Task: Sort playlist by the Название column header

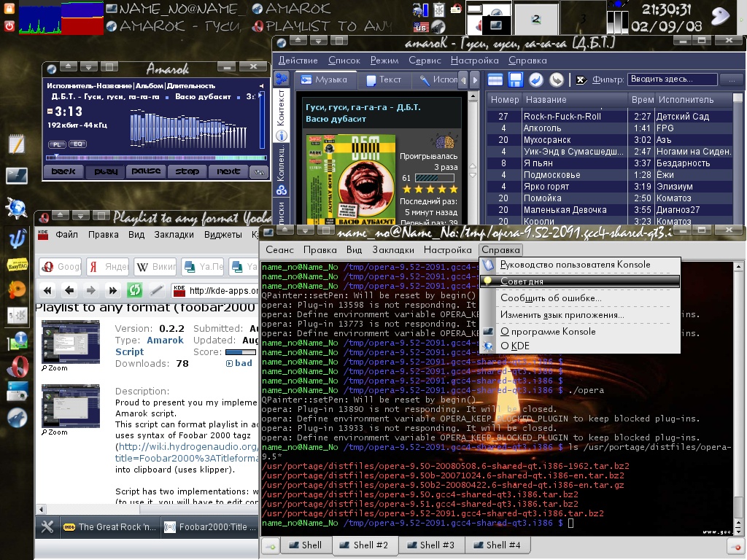Action: click(x=575, y=99)
